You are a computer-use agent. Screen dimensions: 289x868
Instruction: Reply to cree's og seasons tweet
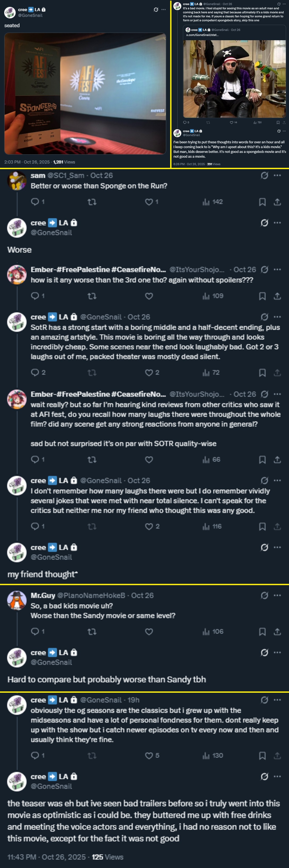pos(35,755)
